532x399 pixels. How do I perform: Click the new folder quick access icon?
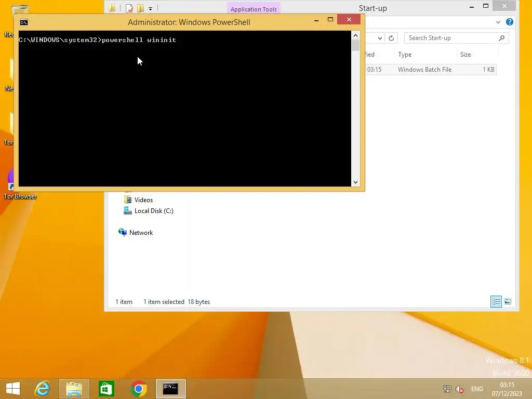pos(140,8)
